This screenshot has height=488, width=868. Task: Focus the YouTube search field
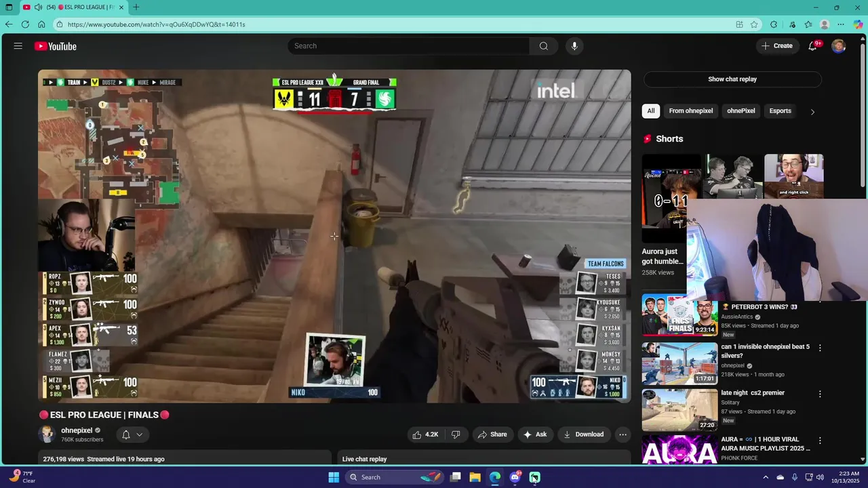click(x=409, y=46)
